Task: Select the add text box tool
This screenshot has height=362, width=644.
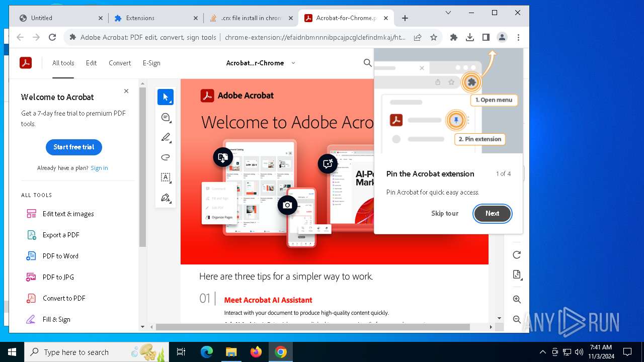Action: [x=166, y=177]
